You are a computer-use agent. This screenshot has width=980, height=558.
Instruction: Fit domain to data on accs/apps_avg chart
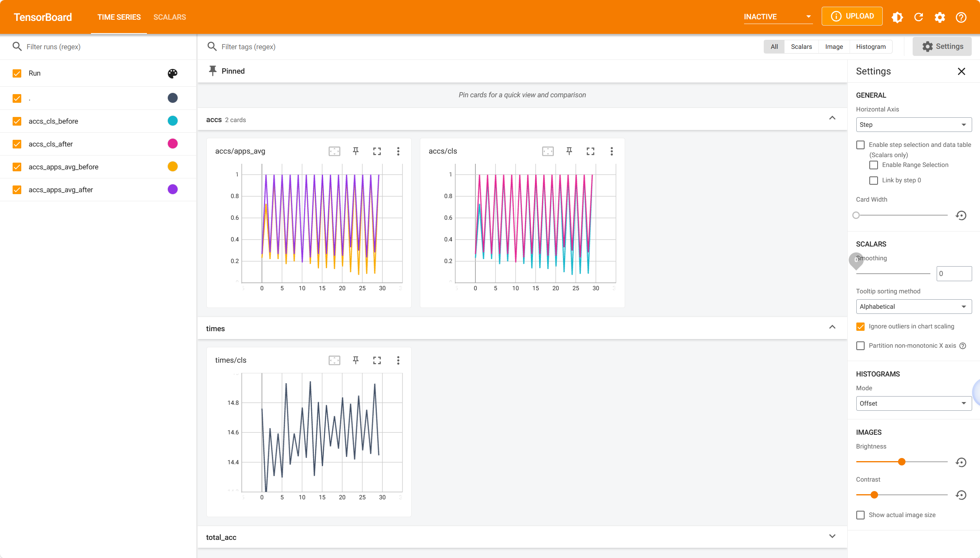tap(334, 151)
